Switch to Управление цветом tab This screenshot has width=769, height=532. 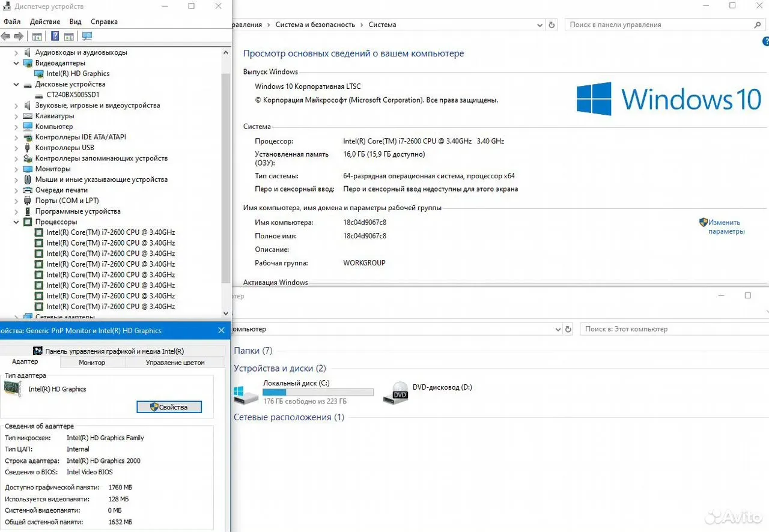pos(175,363)
